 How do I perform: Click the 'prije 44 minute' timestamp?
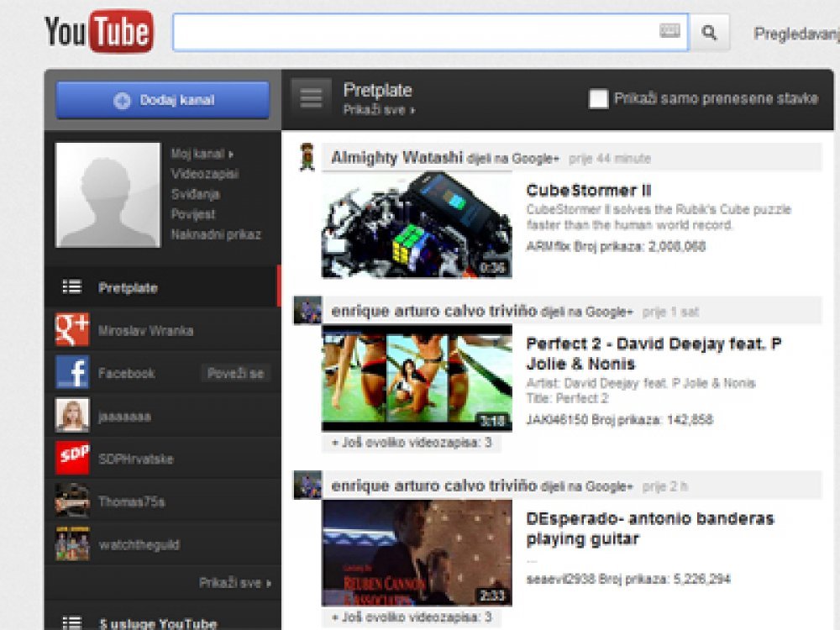(x=610, y=159)
